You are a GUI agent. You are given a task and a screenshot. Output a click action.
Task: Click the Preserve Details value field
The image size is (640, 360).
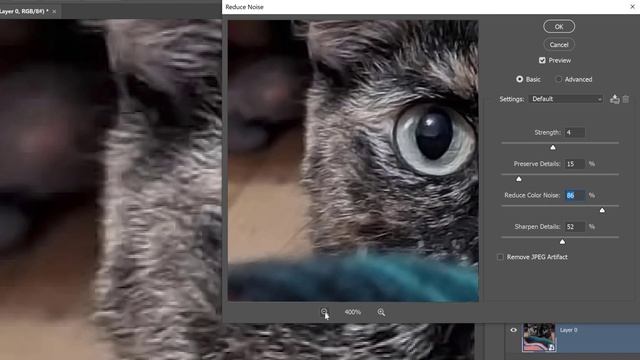click(575, 164)
